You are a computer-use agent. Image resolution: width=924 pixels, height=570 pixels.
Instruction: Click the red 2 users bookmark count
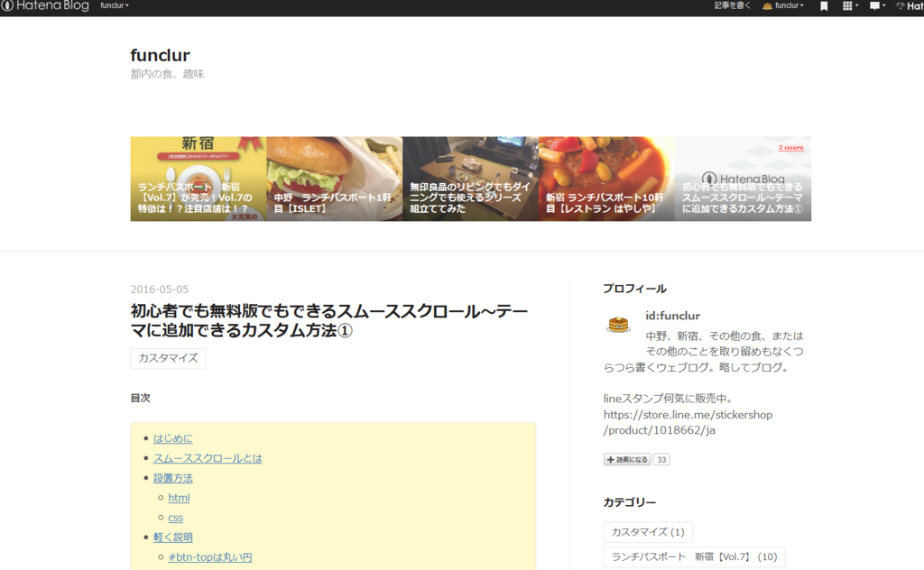click(790, 148)
